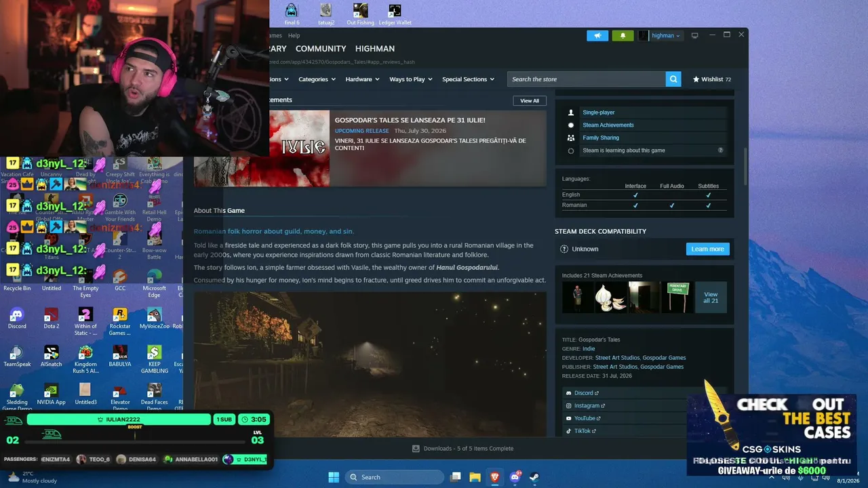The image size is (868, 488).
Task: Open Windows Start menu
Action: [x=333, y=477]
